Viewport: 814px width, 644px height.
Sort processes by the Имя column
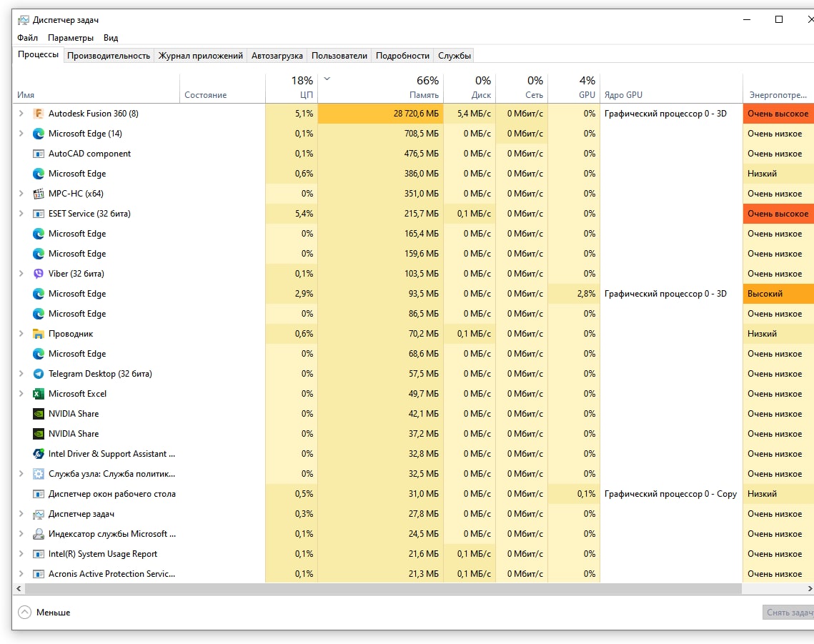tap(96, 89)
